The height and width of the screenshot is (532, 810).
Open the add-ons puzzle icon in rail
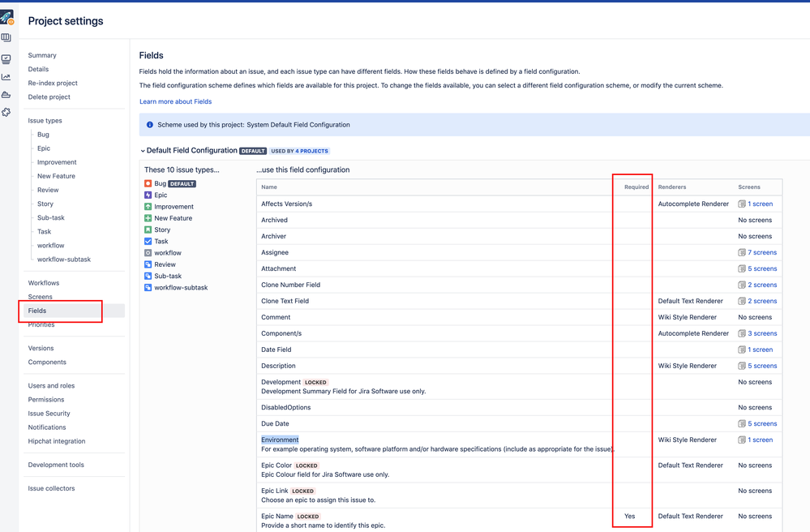6,112
